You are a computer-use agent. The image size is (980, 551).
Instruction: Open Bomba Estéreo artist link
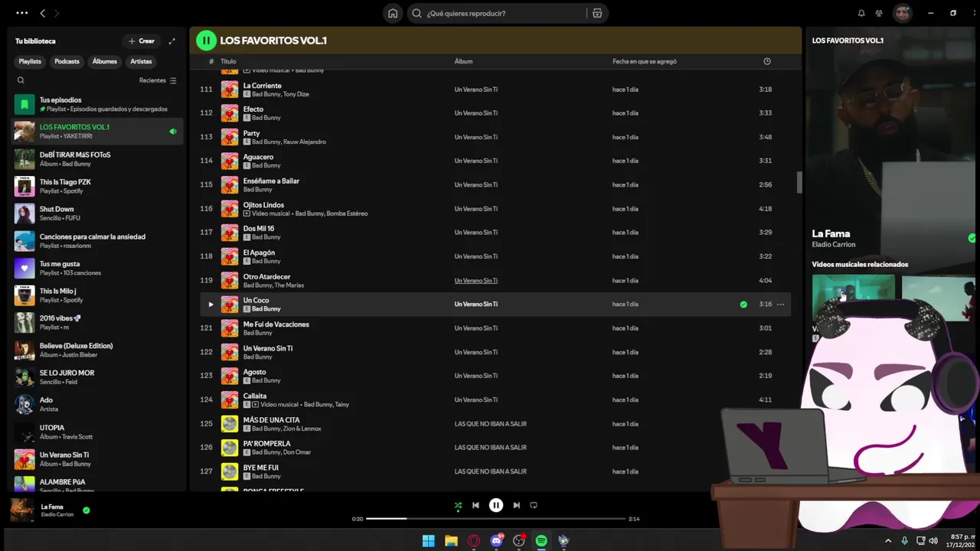[347, 214]
